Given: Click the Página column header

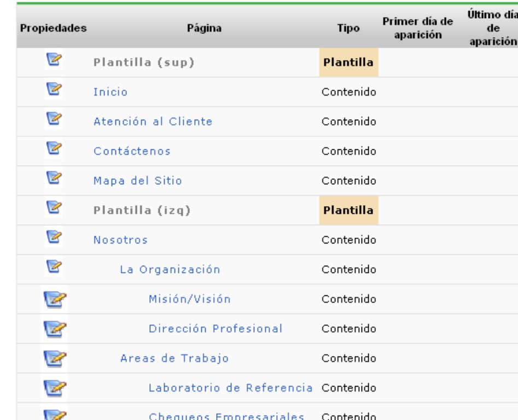Looking at the screenshot, I should pos(204,28).
